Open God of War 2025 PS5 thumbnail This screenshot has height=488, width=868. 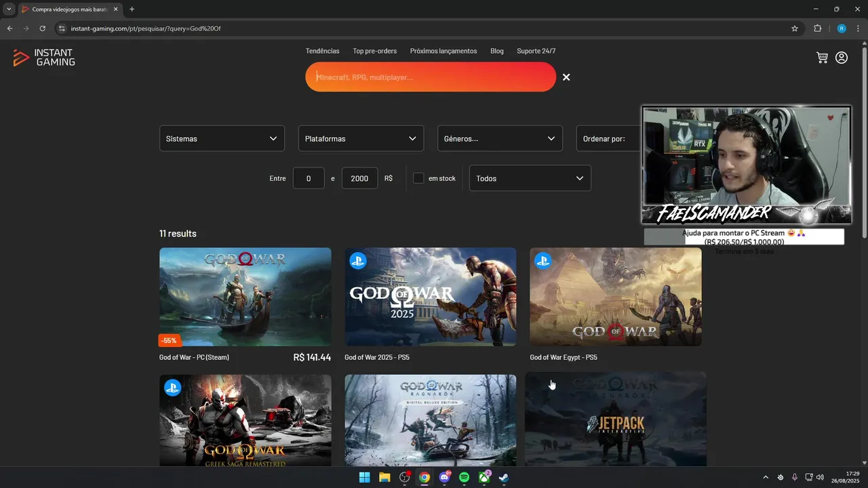coord(431,297)
